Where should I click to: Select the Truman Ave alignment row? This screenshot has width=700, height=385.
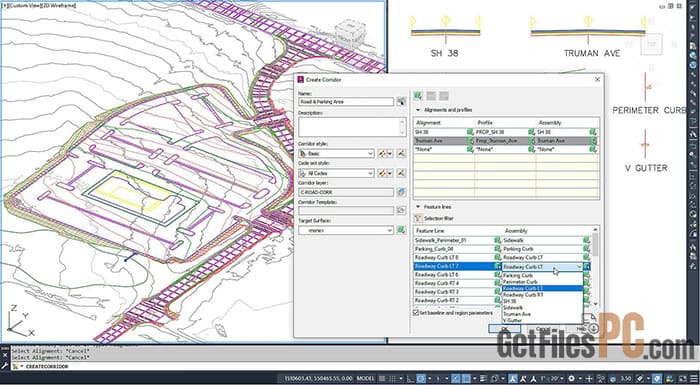(x=506, y=141)
